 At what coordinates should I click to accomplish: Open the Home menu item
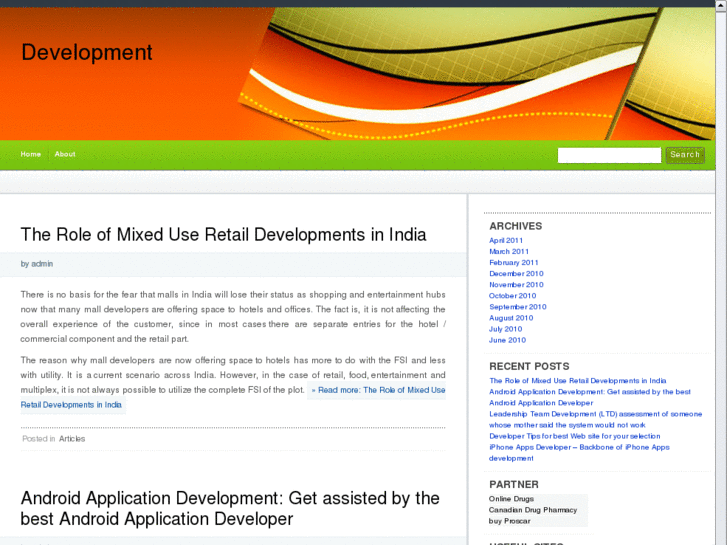coord(31,154)
